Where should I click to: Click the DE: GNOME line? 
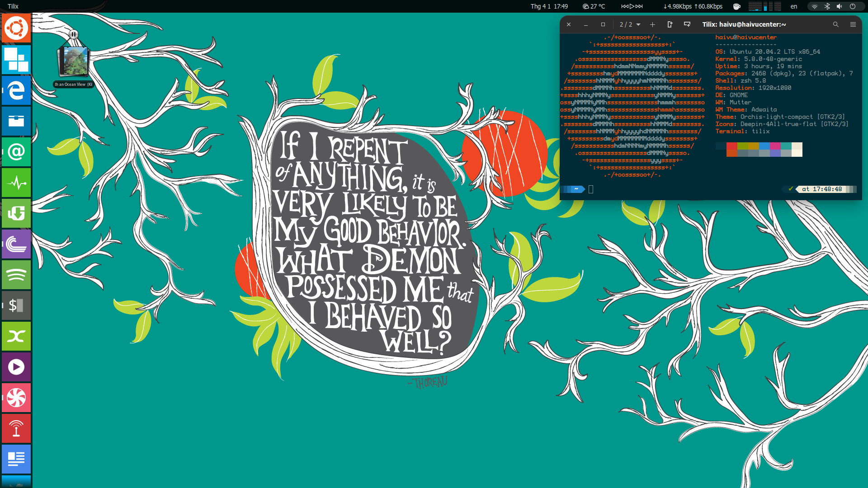pyautogui.click(x=731, y=95)
